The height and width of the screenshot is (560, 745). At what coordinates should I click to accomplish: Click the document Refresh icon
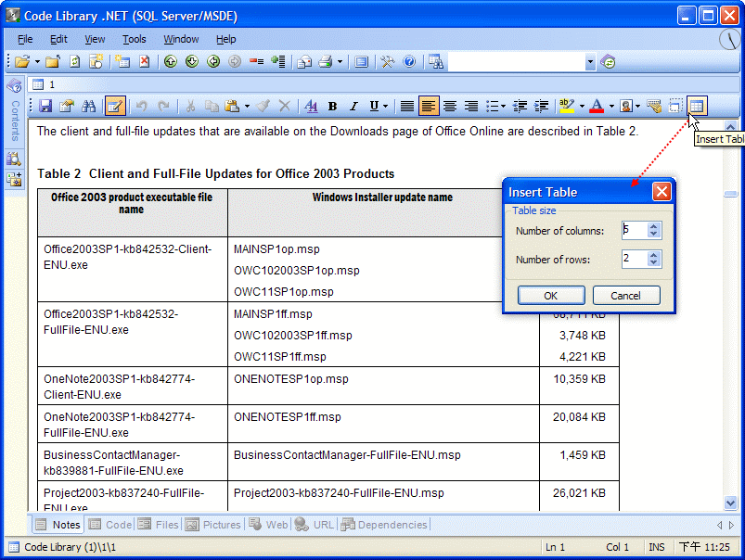tap(74, 62)
